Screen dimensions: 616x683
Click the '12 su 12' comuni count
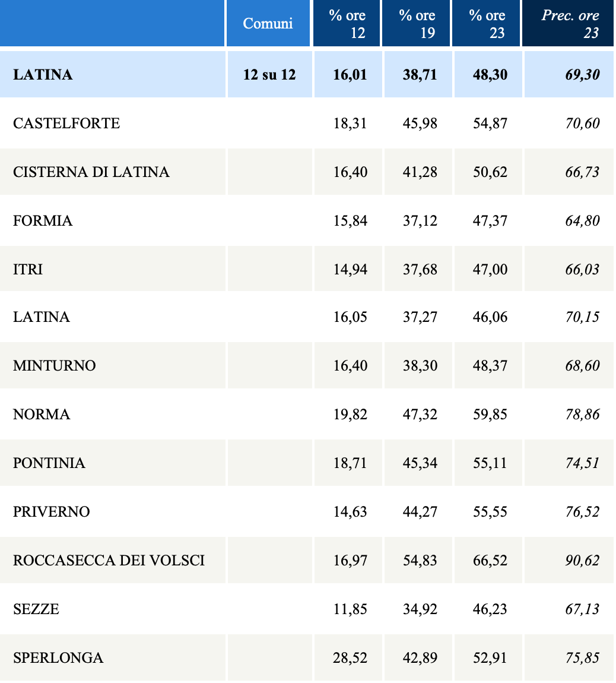point(269,75)
